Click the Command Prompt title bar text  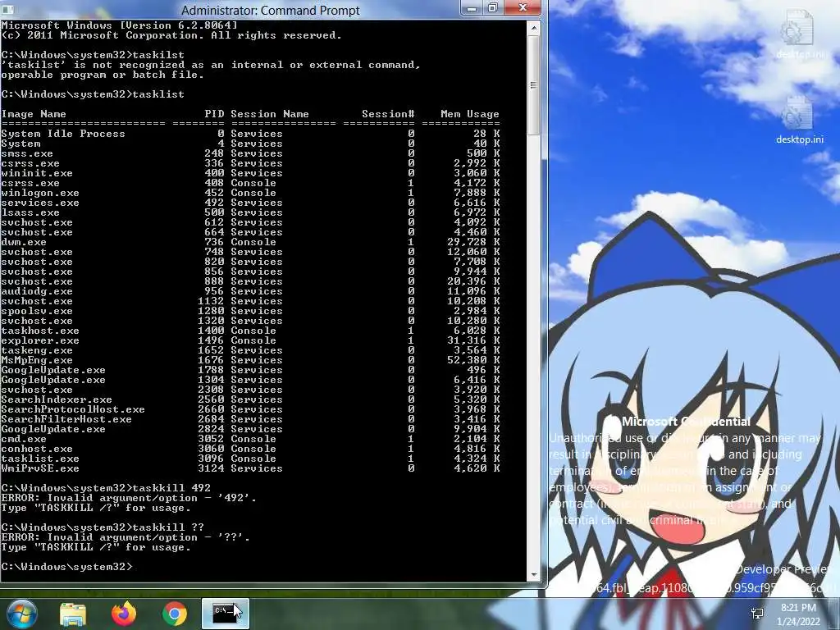pos(270,10)
